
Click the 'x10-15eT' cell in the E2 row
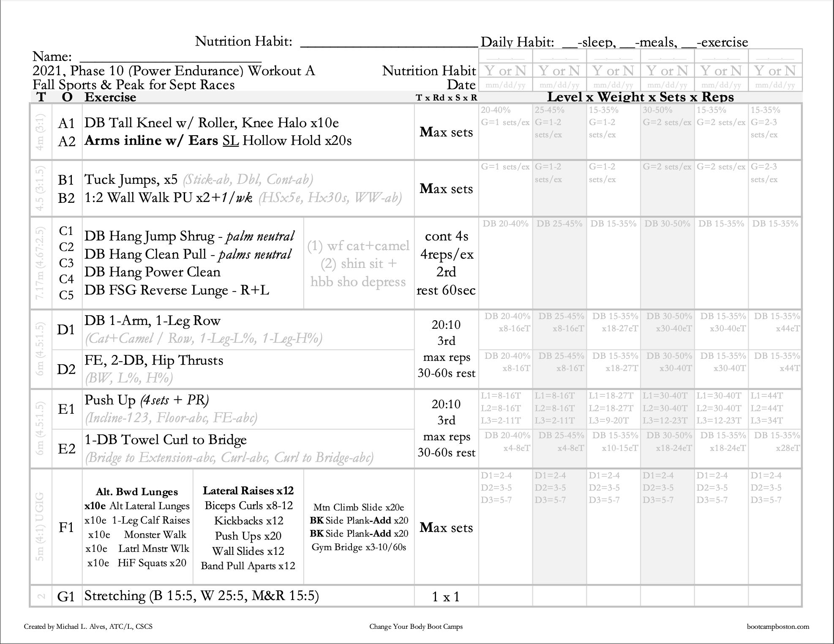click(620, 448)
